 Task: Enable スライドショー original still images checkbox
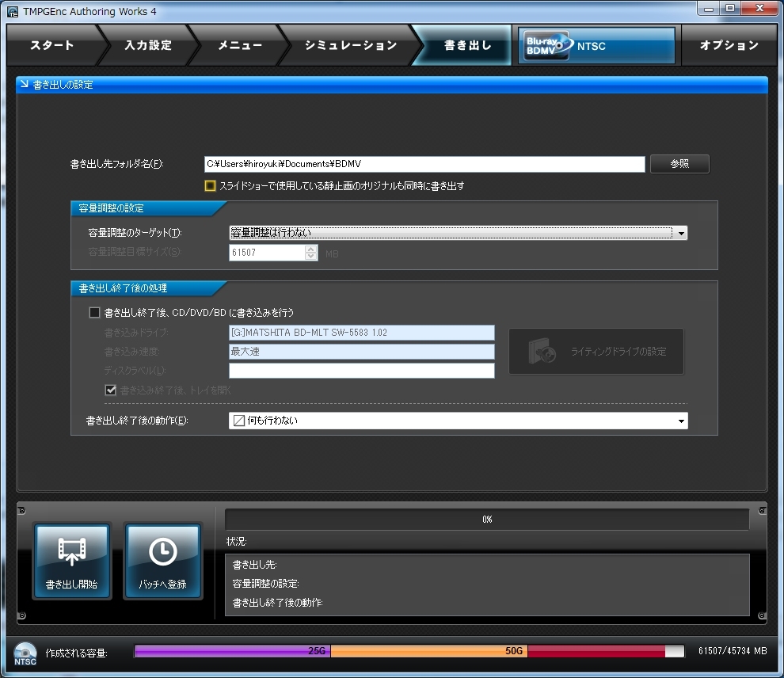tap(210, 185)
